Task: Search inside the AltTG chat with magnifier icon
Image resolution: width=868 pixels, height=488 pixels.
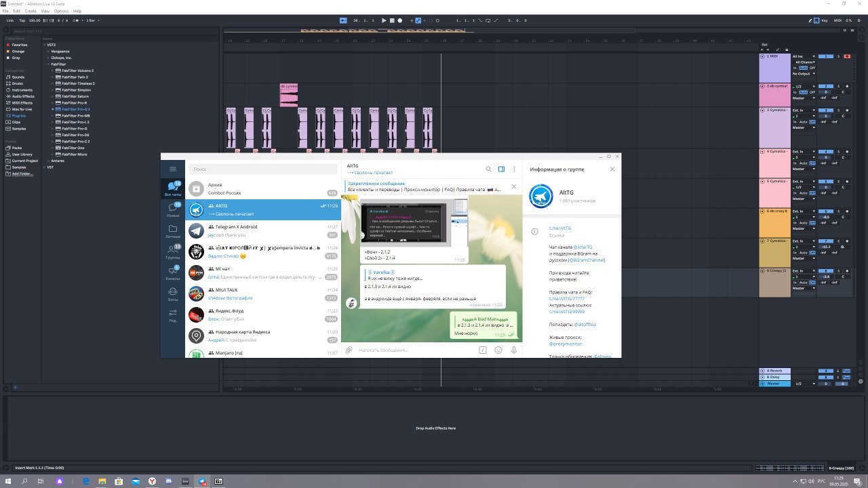Action: point(488,169)
